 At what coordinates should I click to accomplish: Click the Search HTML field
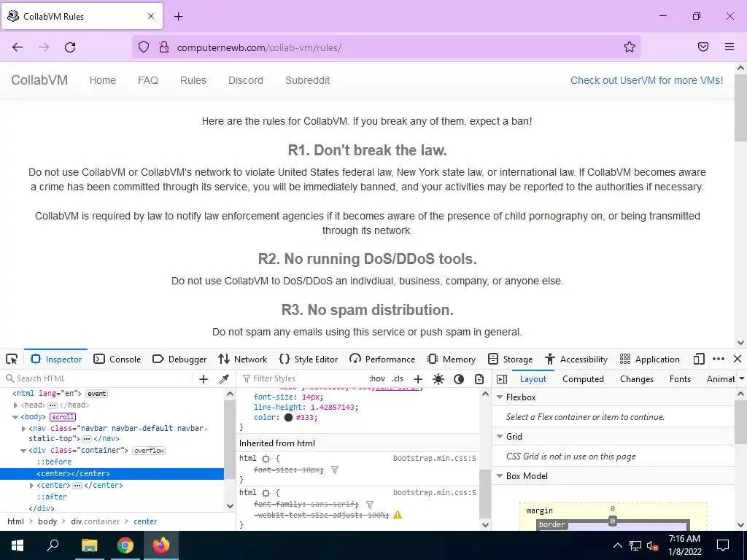(x=98, y=378)
